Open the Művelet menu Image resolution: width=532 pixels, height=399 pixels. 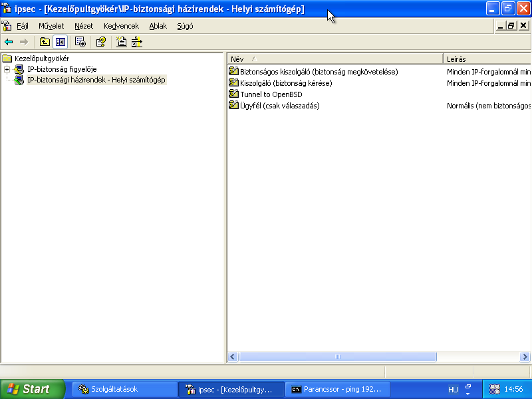(51, 26)
